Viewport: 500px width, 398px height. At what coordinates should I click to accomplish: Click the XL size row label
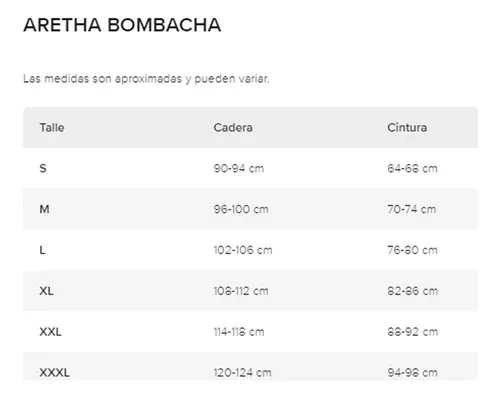pyautogui.click(x=46, y=291)
